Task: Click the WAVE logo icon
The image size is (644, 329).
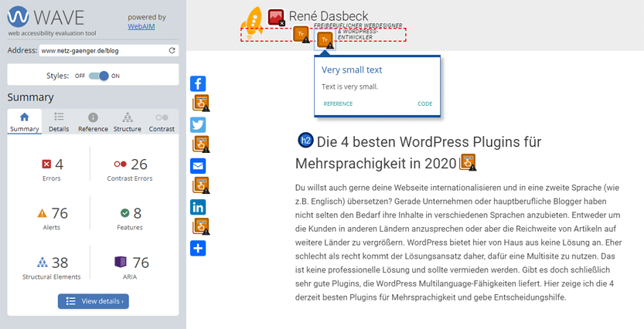Action: [x=18, y=17]
